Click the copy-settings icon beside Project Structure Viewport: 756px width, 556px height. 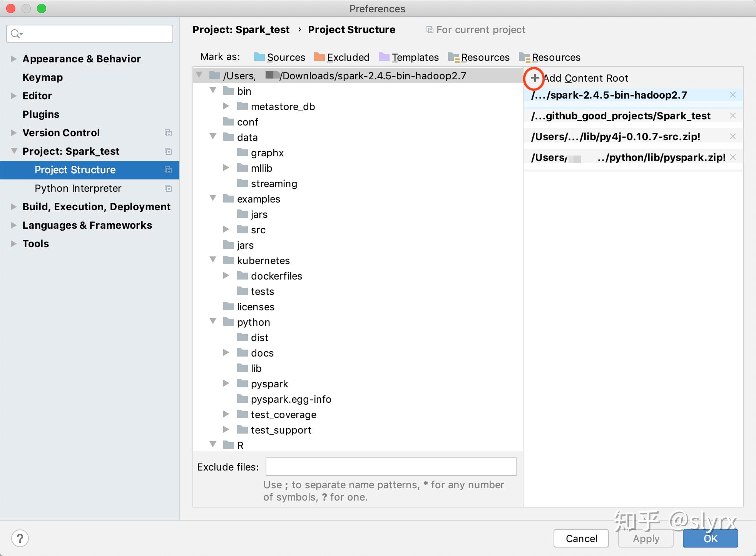coord(168,170)
